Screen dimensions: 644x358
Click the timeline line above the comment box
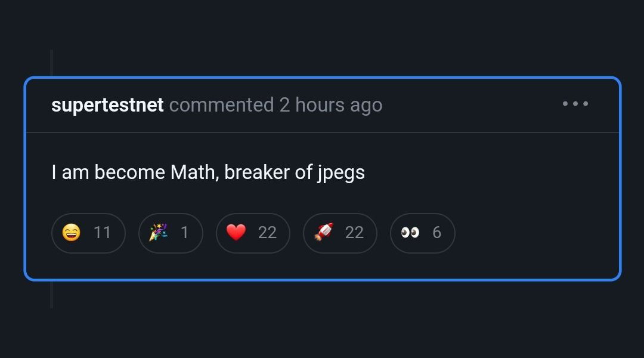(52, 63)
